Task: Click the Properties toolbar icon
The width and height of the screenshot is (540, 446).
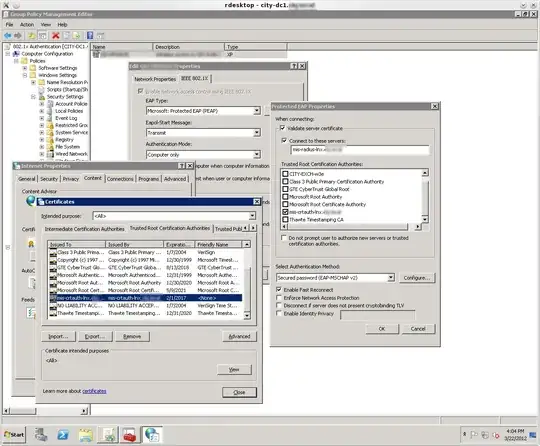Action: [x=66, y=35]
